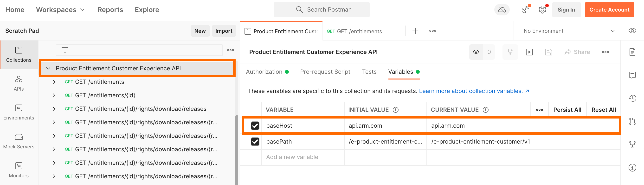
Task: Click the Import button
Action: click(224, 31)
